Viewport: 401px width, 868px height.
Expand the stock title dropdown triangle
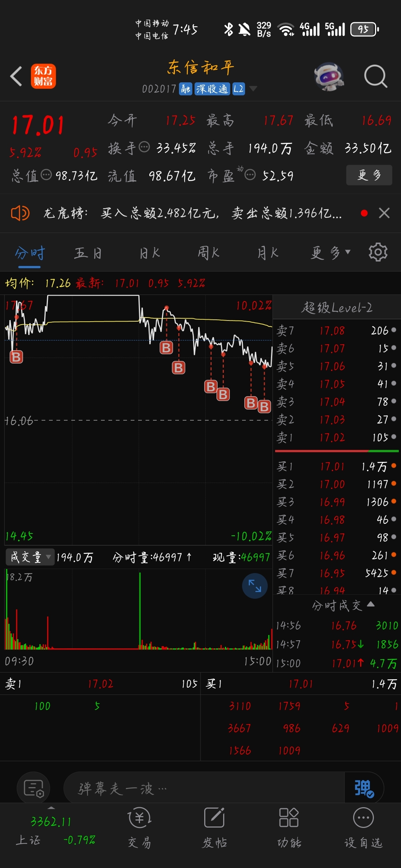[253, 89]
